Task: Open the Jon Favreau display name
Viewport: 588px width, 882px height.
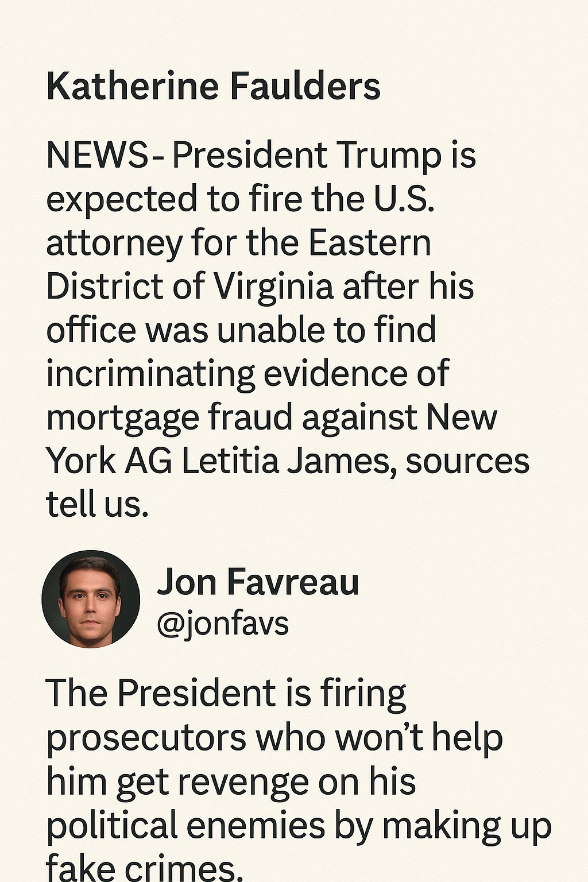Action: click(258, 582)
